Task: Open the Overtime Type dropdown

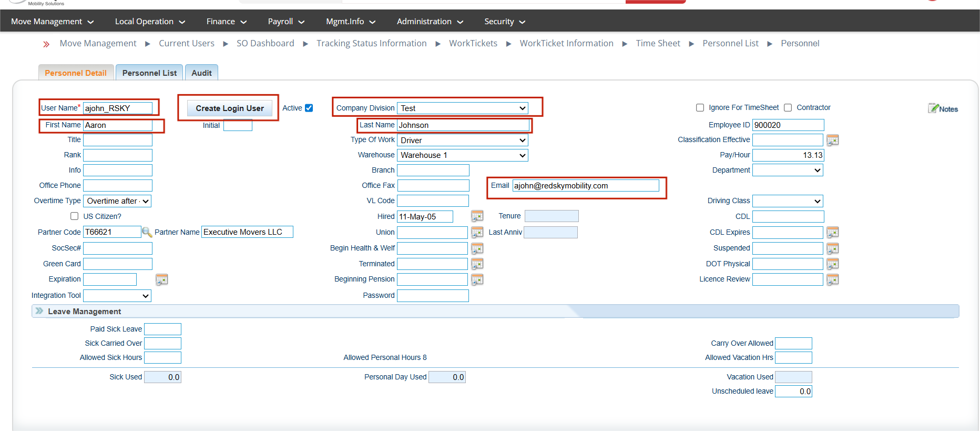Action: pos(117,201)
